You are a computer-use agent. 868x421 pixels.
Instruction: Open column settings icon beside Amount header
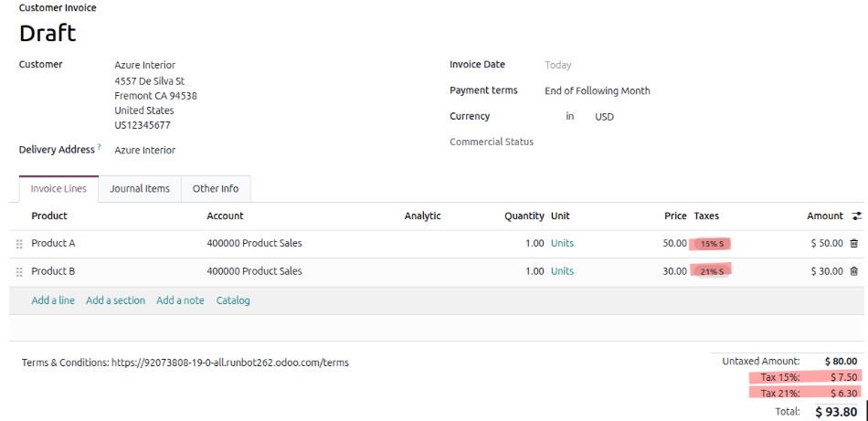tap(856, 216)
